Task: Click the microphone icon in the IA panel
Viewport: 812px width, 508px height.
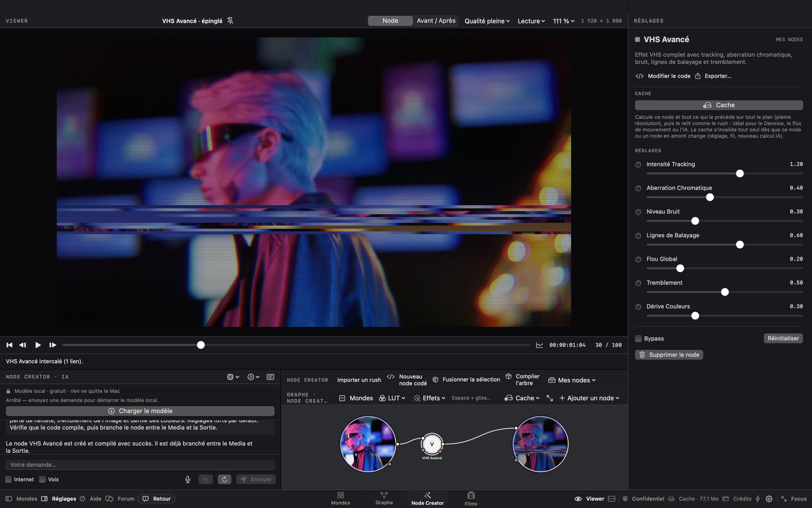Action: pyautogui.click(x=188, y=480)
